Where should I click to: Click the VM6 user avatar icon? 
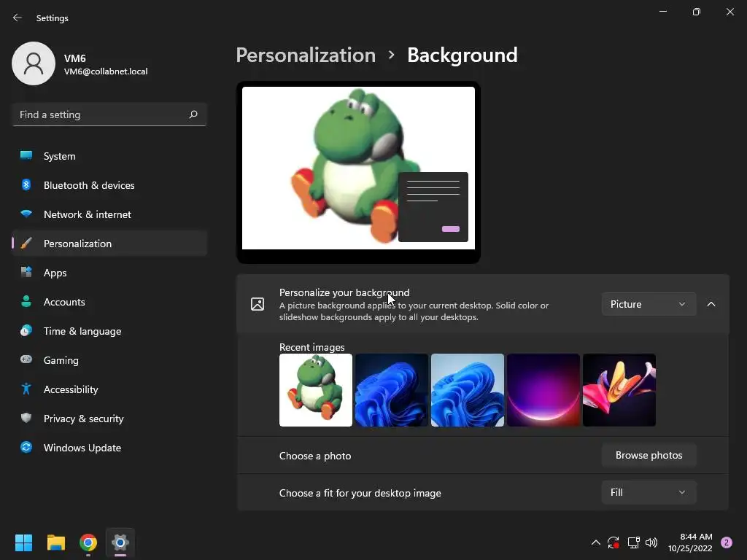(34, 63)
